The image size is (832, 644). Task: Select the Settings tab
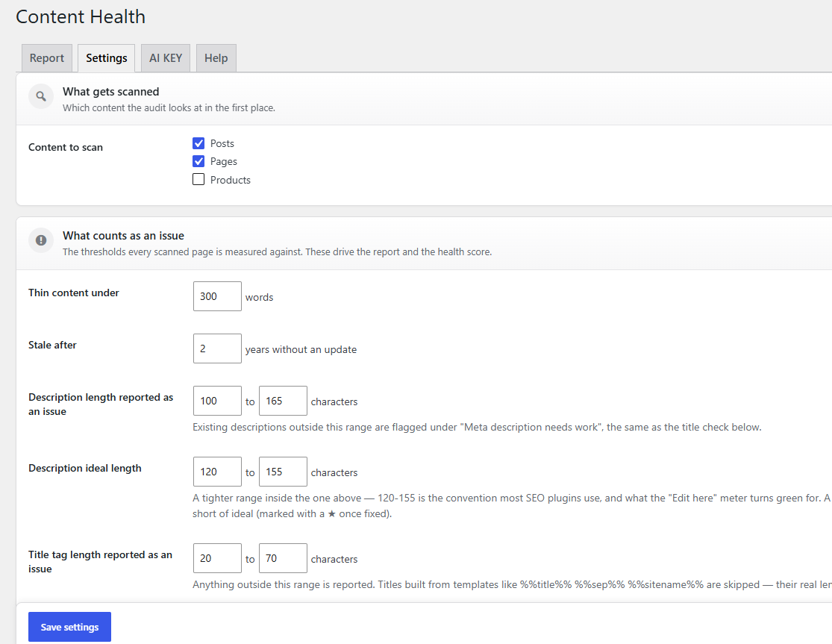(106, 57)
